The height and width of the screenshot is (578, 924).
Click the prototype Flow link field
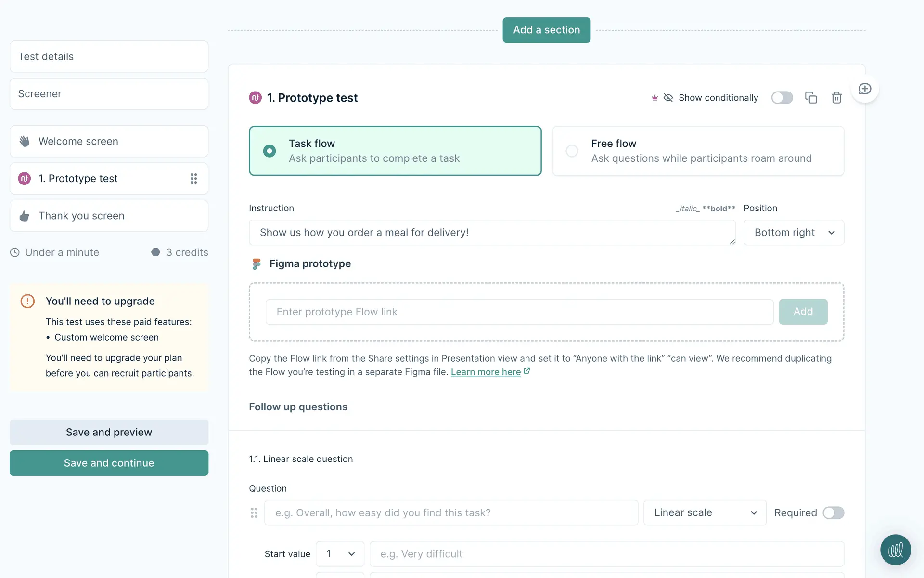[519, 312]
